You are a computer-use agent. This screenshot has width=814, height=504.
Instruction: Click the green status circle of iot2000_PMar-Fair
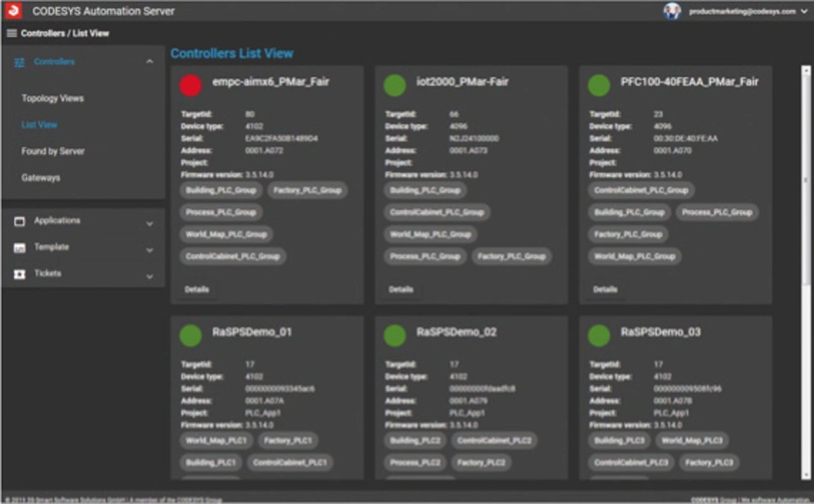point(395,85)
